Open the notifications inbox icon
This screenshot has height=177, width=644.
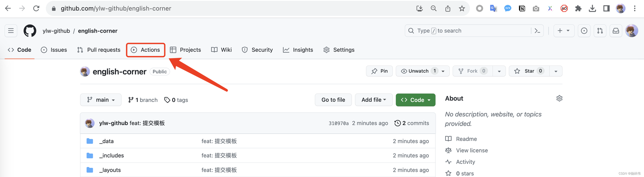(x=616, y=31)
